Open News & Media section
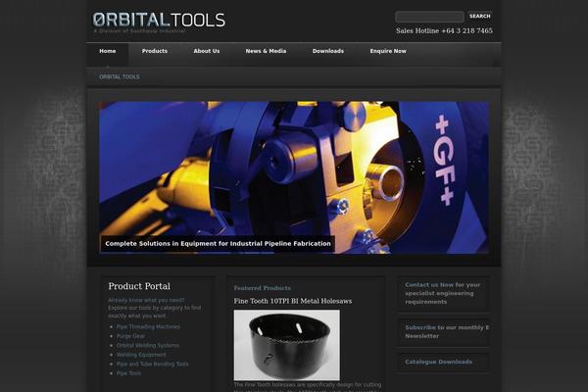The image size is (588, 392). point(266,51)
